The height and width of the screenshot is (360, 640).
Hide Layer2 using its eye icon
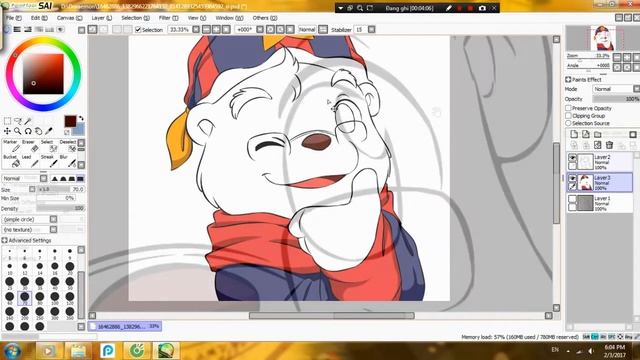[x=572, y=158]
